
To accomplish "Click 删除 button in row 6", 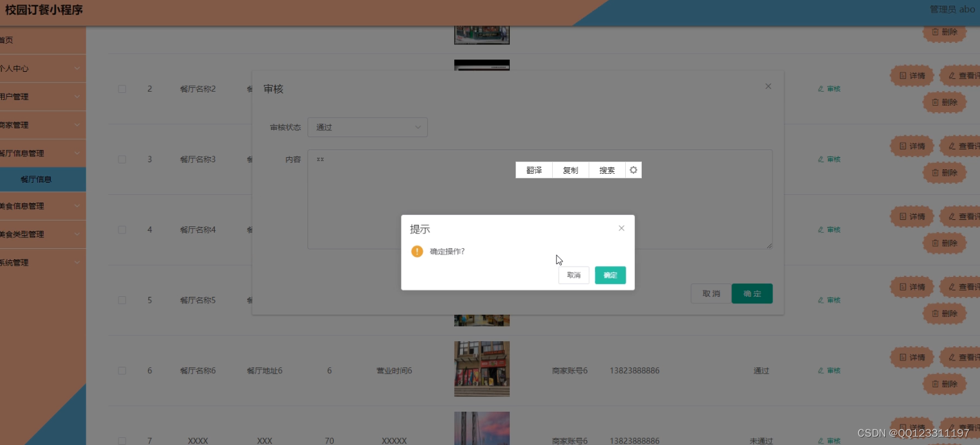I will (x=945, y=384).
